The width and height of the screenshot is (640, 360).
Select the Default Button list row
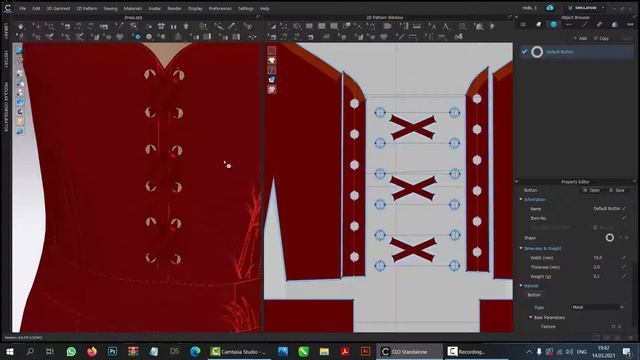click(x=576, y=52)
